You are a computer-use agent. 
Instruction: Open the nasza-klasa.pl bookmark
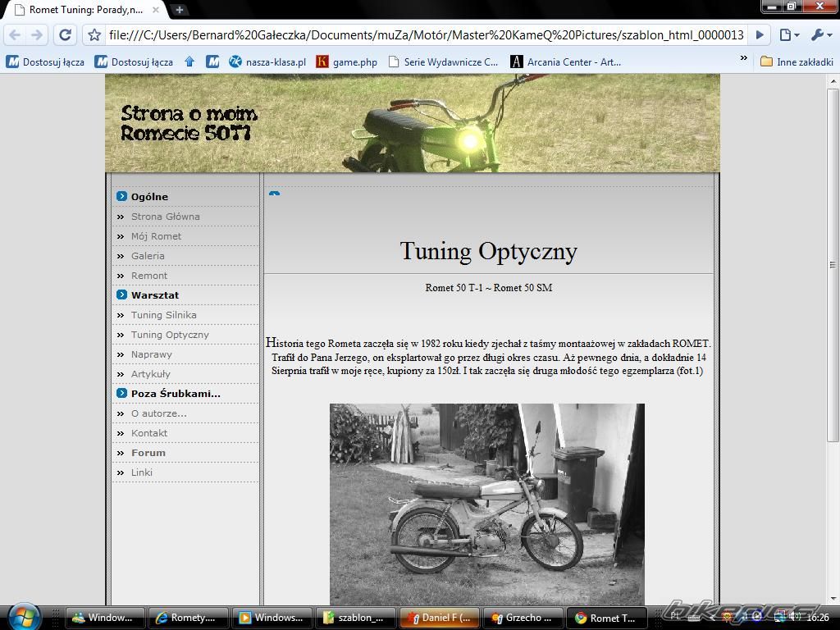click(267, 62)
